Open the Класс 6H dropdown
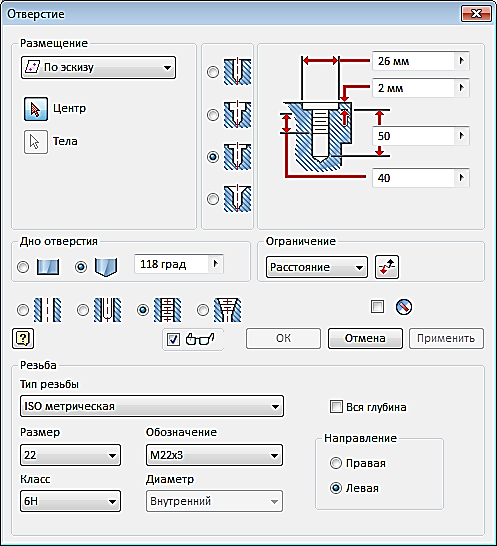 click(70, 501)
